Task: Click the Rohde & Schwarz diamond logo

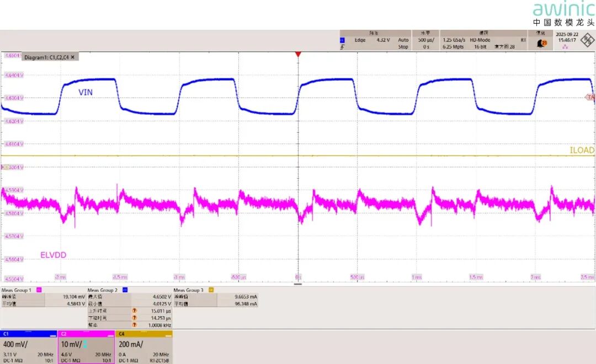Action: coord(588,41)
